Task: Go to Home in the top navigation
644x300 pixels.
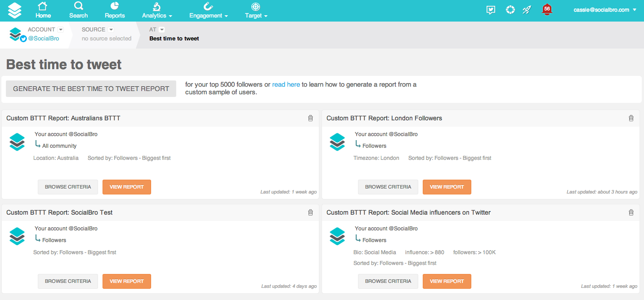Action: (43, 10)
